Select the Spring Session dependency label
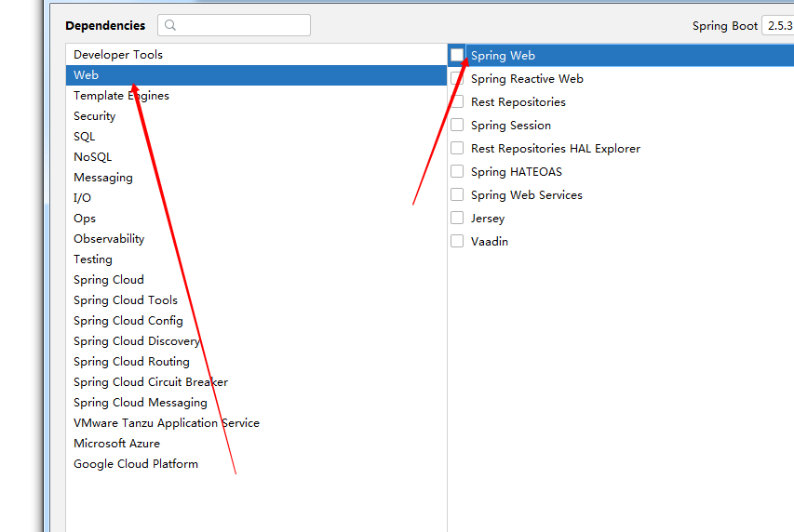The width and height of the screenshot is (794, 532). (x=511, y=126)
